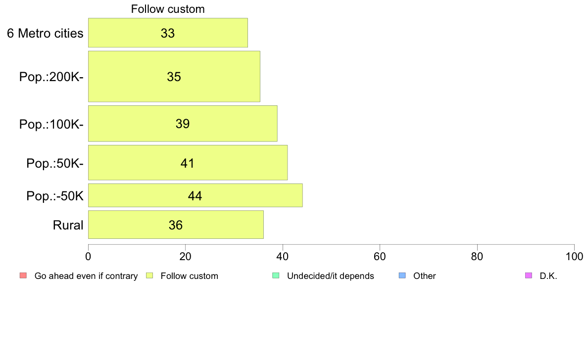Click the 'Rural' row label
Image resolution: width=588 pixels, height=364 pixels.
[x=68, y=225]
